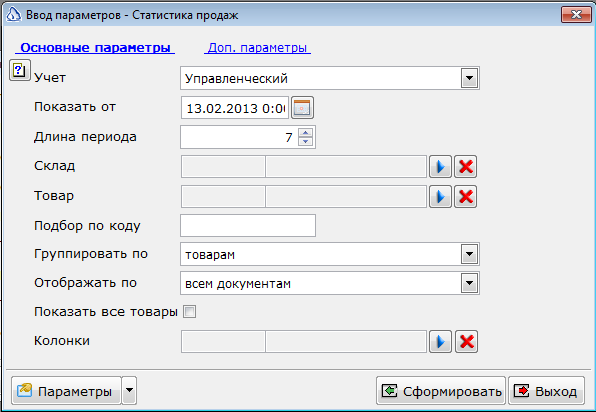Open the help question-mark icon
This screenshot has width=596, height=412.
point(19,70)
